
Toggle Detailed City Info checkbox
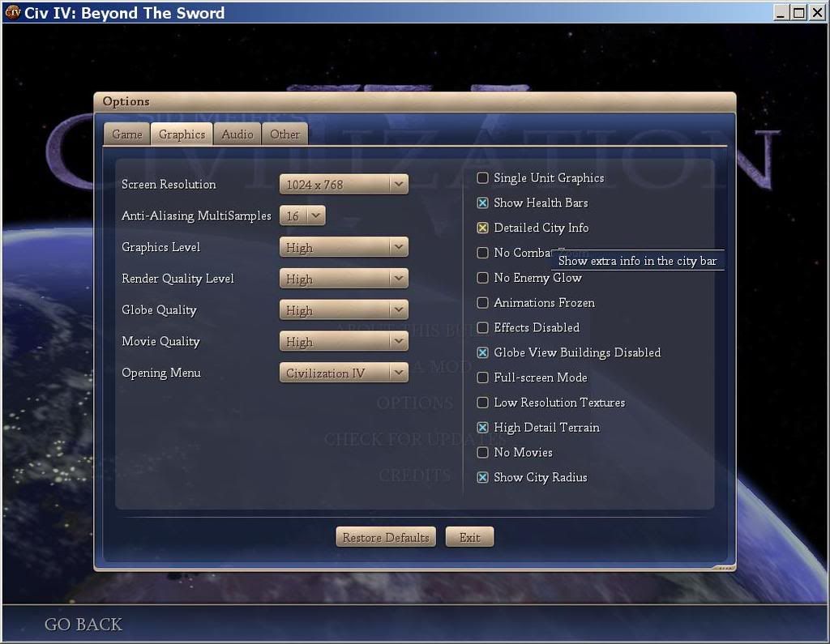coord(482,228)
